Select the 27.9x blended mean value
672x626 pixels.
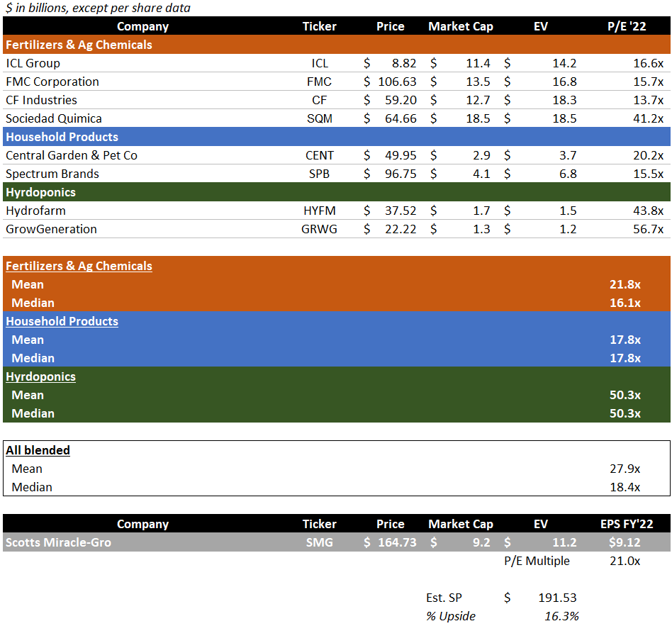[625, 469]
